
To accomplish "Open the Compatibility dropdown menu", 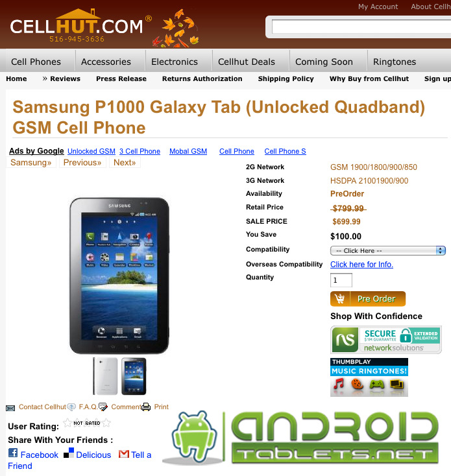I will click(388, 251).
